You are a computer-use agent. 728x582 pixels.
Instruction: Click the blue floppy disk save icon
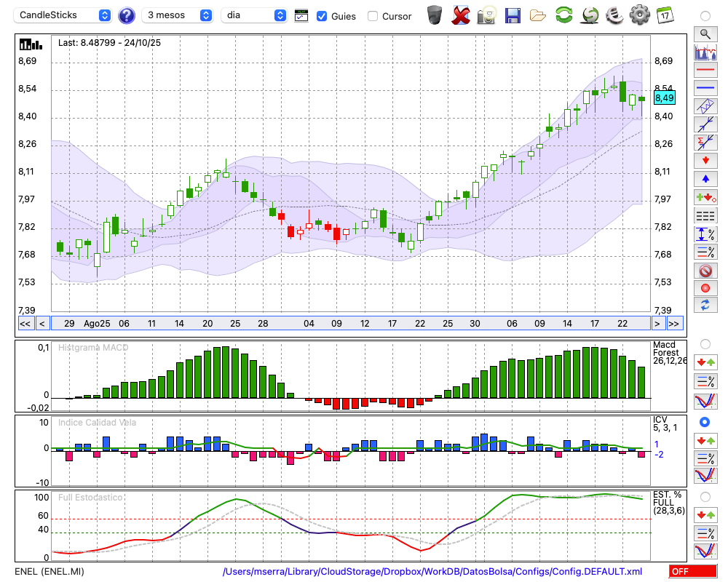513,15
